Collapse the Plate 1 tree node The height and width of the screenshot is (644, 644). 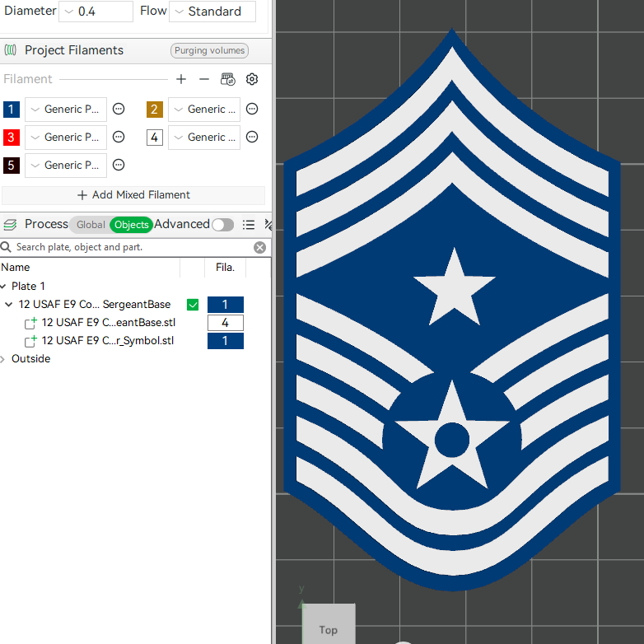click(x=3, y=286)
